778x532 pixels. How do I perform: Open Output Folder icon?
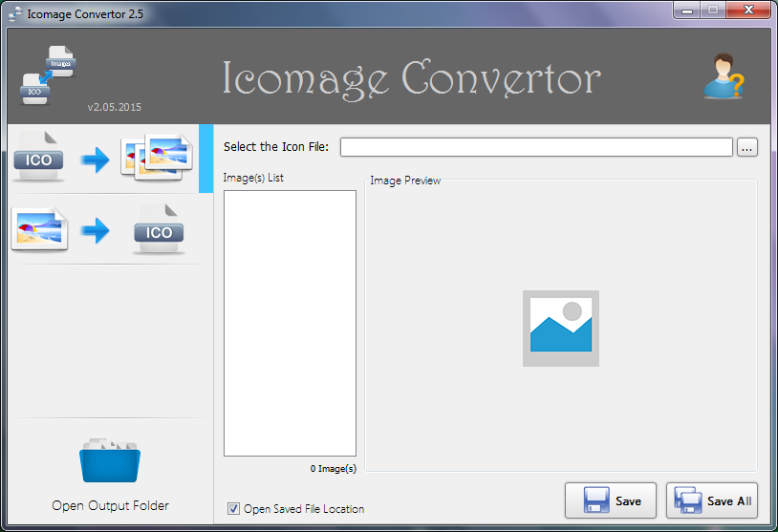pos(110,460)
